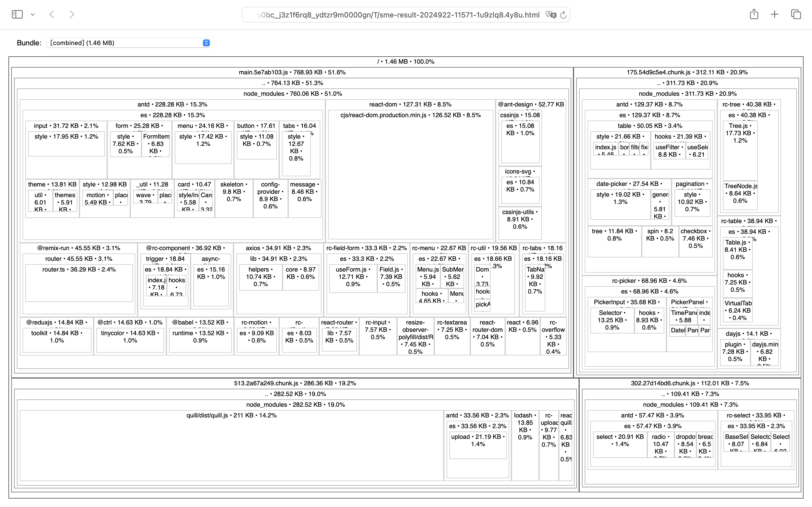The width and height of the screenshot is (812, 507).
Task: Click the cjs/react-dom.production.min.js block
Action: click(410, 174)
